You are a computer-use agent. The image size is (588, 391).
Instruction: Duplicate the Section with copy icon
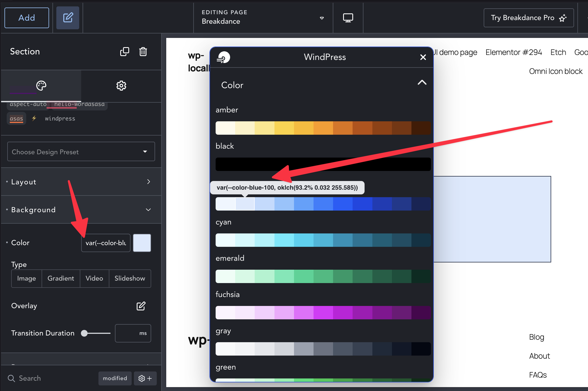[124, 52]
